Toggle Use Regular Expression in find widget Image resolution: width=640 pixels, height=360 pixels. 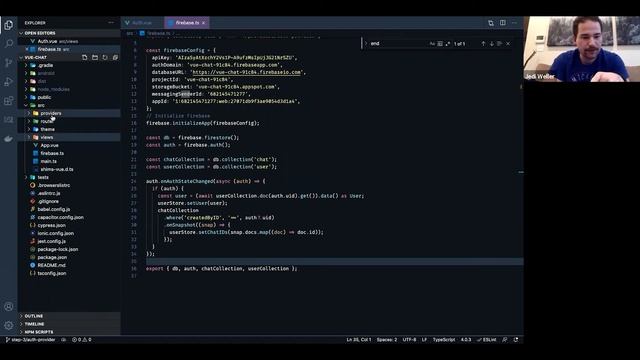tap(448, 44)
